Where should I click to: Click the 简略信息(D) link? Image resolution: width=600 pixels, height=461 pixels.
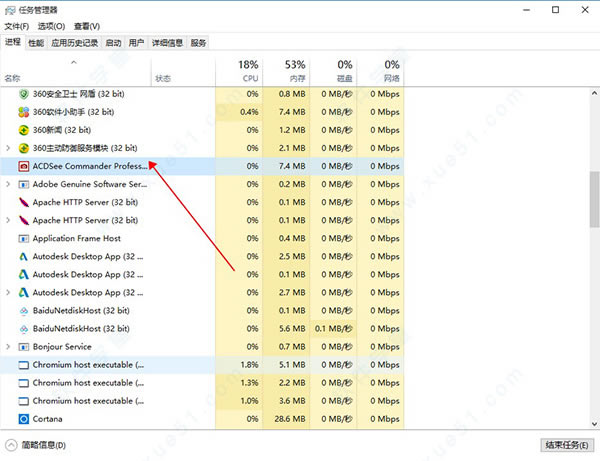click(44, 445)
